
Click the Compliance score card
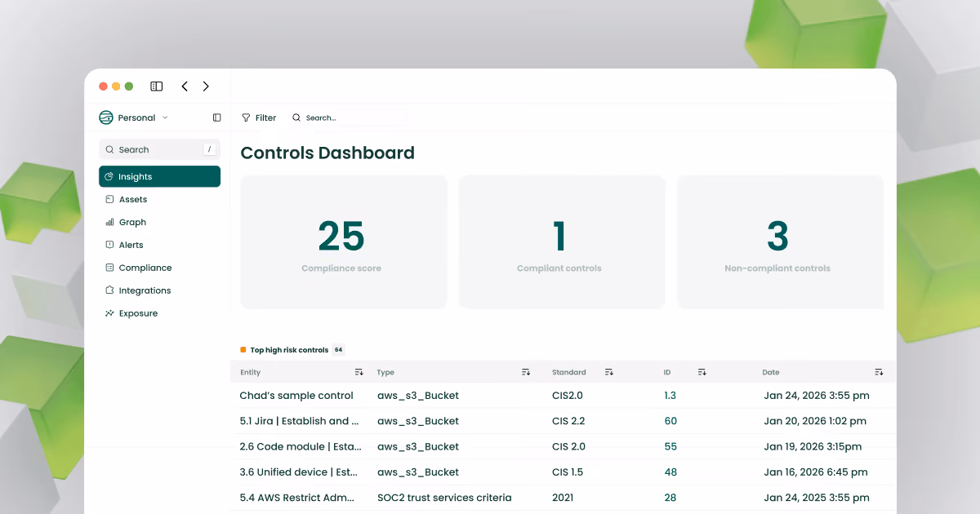tap(344, 242)
